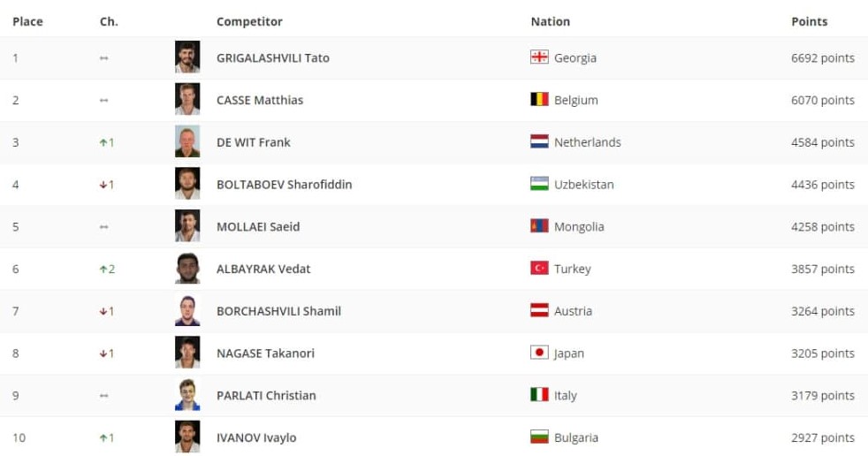Click the Nation column header
The height and width of the screenshot is (456, 868).
coord(550,21)
